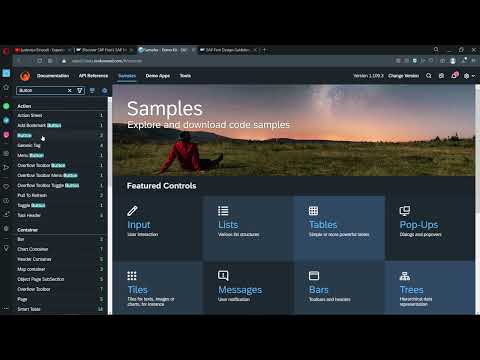Screen dimensions: 480x360
Task: Click the browser reload button
Action: (40, 61)
